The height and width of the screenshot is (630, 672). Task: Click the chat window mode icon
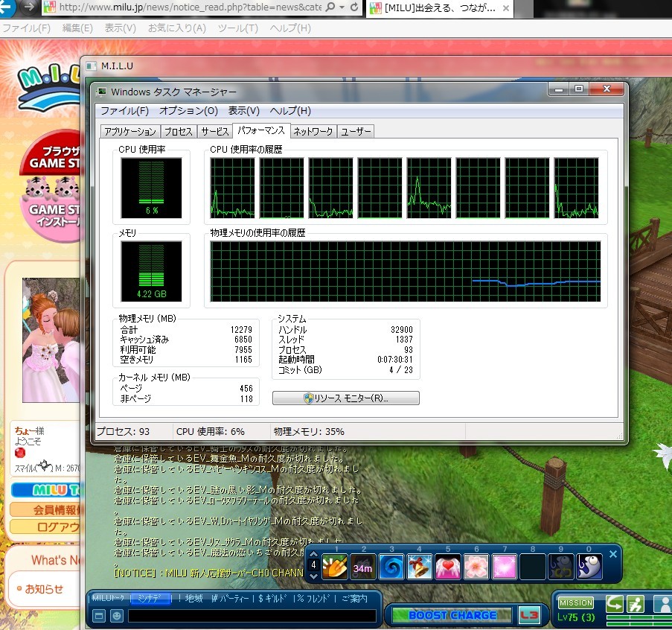click(99, 616)
